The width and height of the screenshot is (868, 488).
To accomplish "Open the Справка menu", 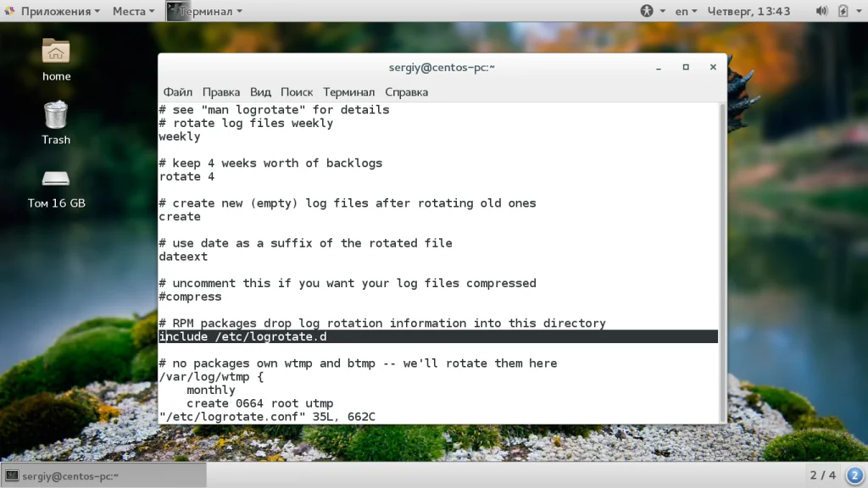I will pyautogui.click(x=406, y=91).
